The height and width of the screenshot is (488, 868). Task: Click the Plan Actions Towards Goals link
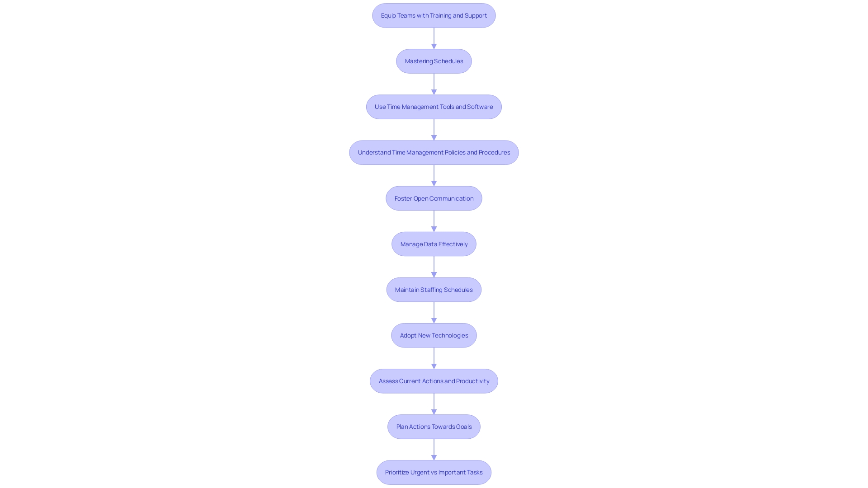coord(434,426)
